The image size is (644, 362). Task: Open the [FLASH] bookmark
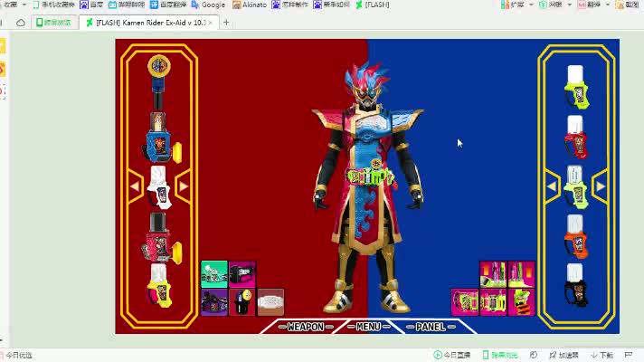click(372, 5)
